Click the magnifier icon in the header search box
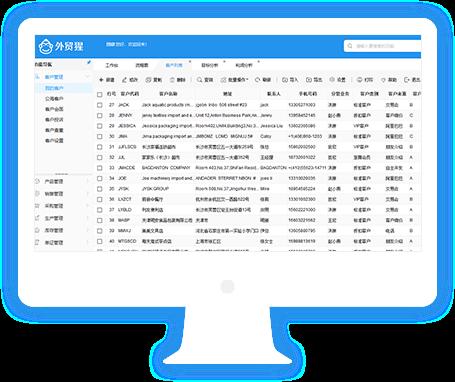Image resolution: width=455 pixels, height=382 pixels. (350, 46)
